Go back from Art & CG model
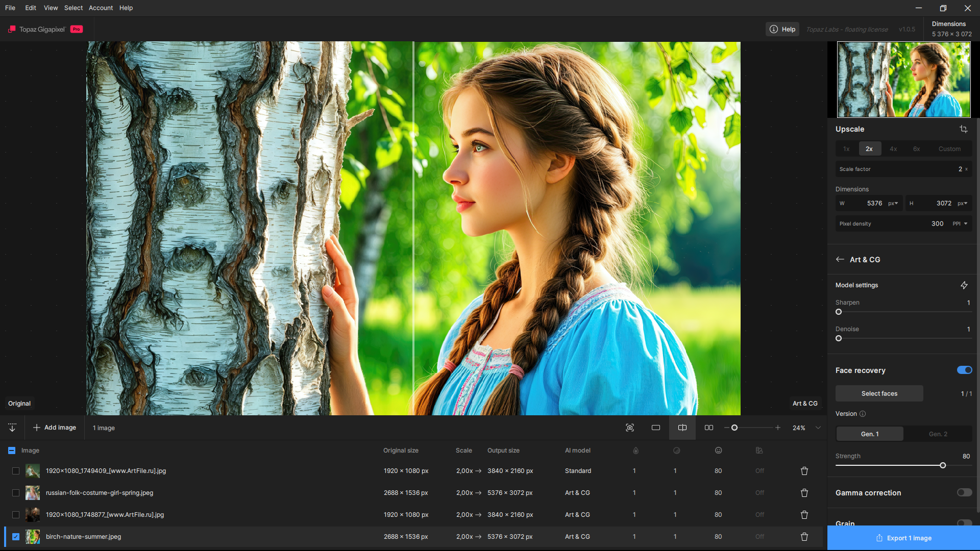The width and height of the screenshot is (980, 551). [840, 259]
